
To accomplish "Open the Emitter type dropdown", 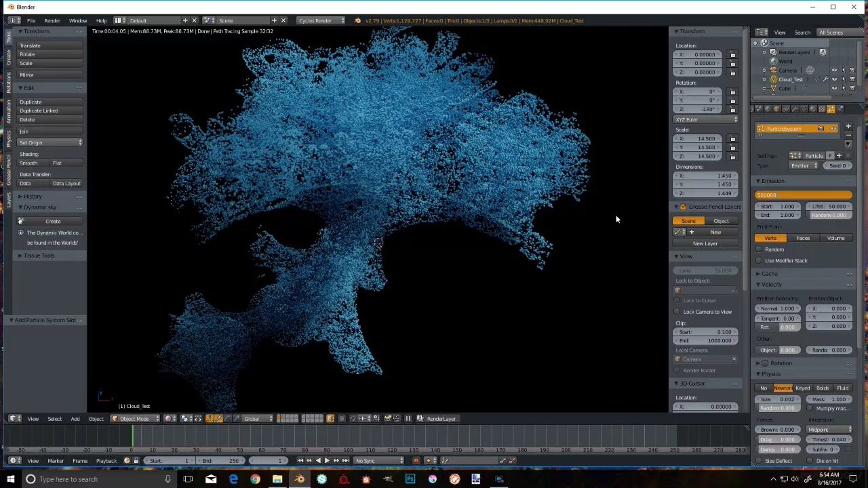I will coord(804,165).
